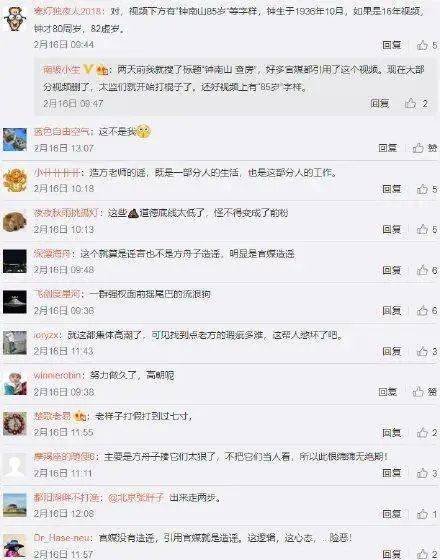This screenshot has width=440, height=560.
Task: Like the nested reply posted at 09:47
Action: pos(416,104)
